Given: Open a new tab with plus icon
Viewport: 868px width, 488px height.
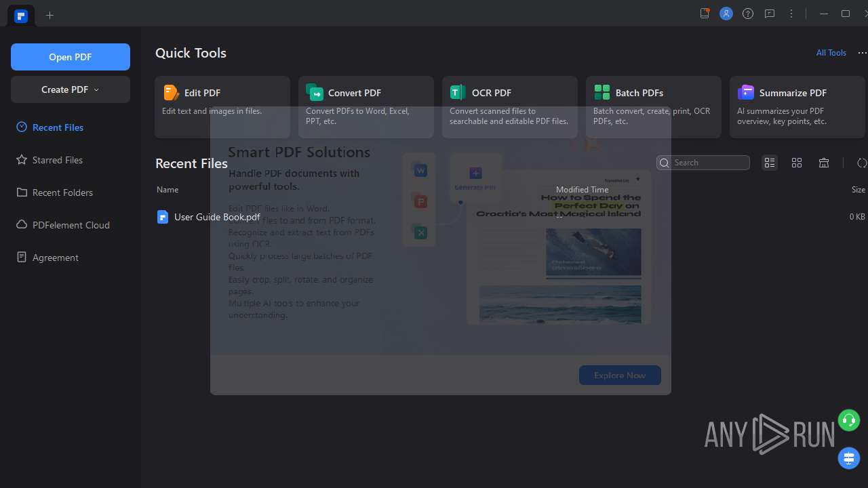Looking at the screenshot, I should coord(50,15).
